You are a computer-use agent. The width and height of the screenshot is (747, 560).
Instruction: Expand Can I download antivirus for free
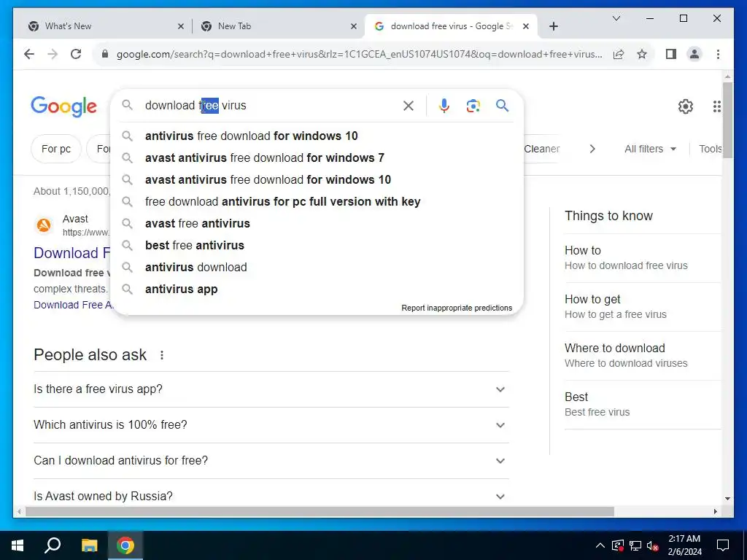pos(271,461)
